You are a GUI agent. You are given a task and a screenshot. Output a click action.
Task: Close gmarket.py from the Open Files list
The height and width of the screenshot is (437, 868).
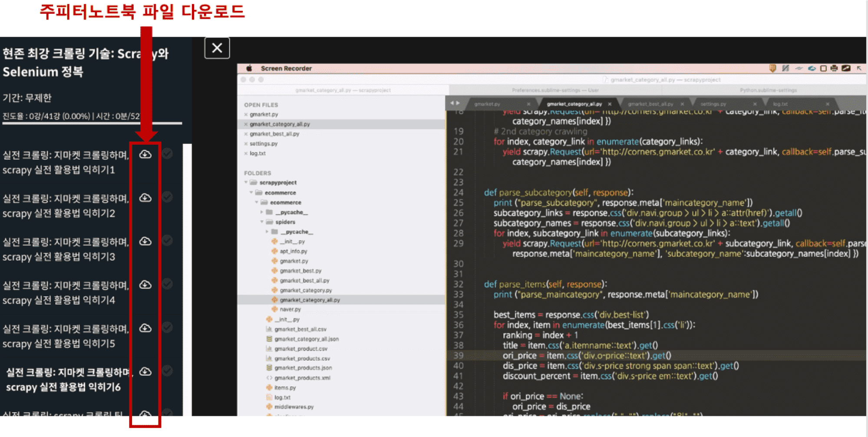point(246,115)
